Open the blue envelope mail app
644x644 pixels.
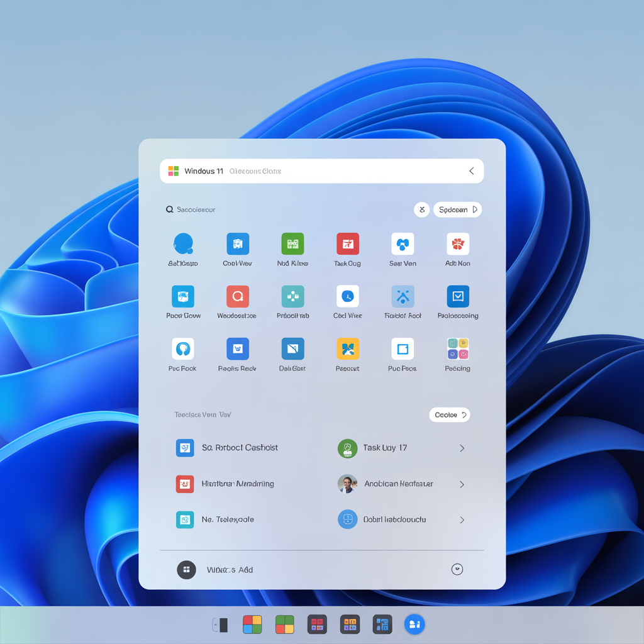click(458, 297)
